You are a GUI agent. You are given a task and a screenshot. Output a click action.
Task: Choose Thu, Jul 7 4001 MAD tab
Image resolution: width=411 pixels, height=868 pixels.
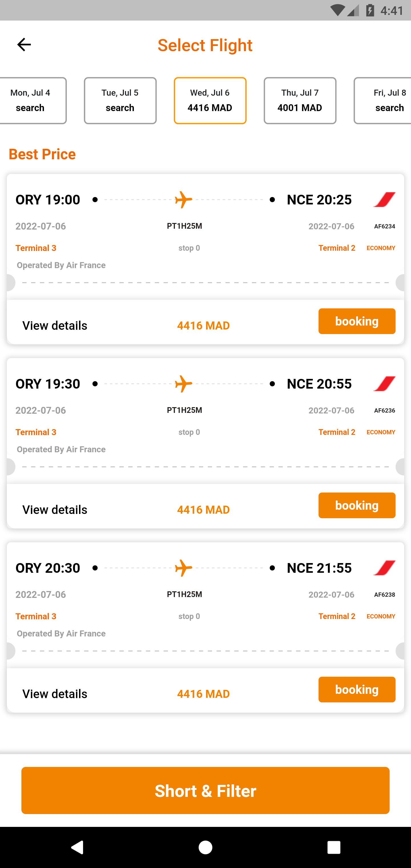(300, 101)
